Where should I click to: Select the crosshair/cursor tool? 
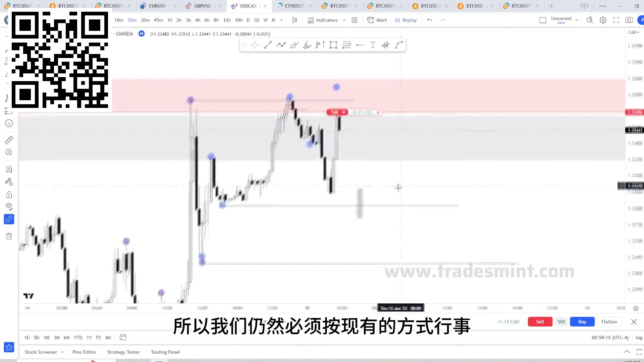pos(255,45)
